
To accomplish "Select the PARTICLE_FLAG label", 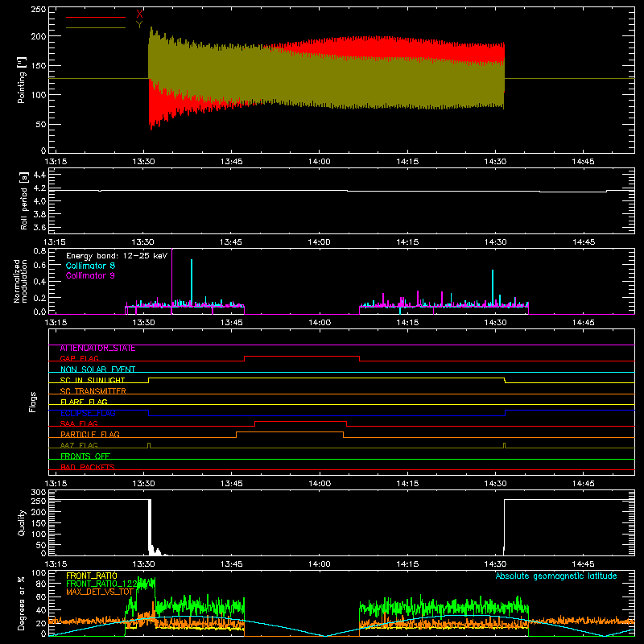I will 90,434.
